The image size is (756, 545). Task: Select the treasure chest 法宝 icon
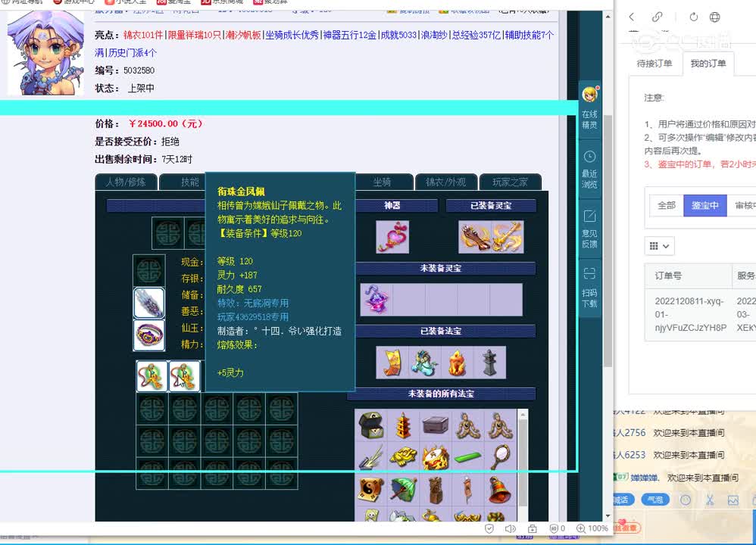point(370,425)
